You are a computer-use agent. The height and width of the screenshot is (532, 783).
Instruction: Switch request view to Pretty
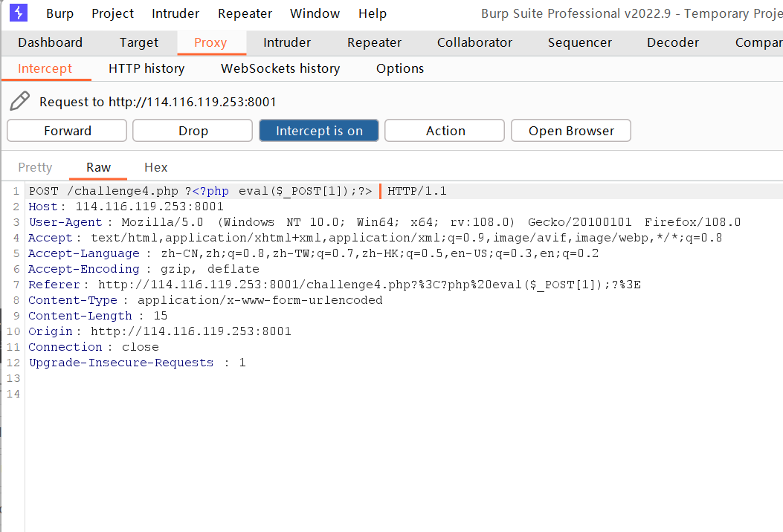pos(35,167)
